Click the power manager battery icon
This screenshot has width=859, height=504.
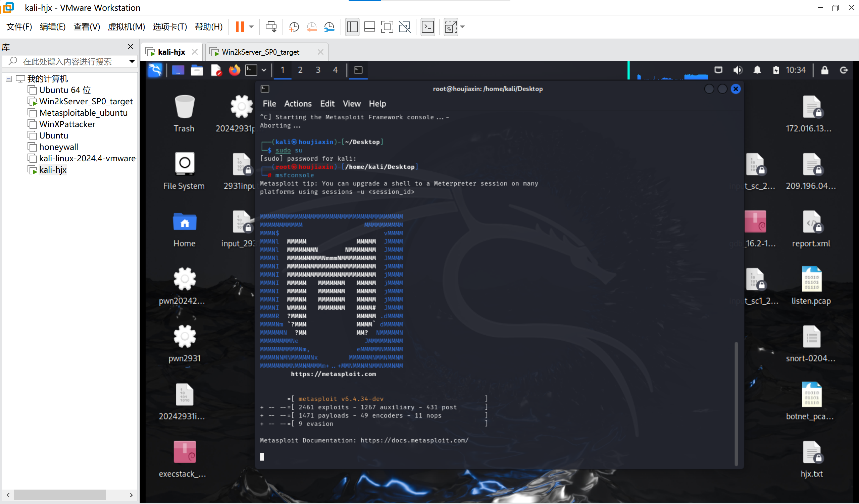776,70
